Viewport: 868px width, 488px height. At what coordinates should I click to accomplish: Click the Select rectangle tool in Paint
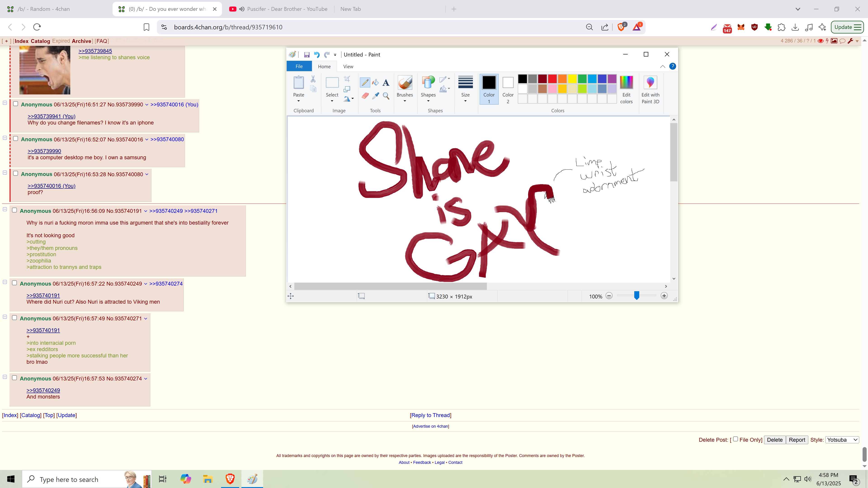(332, 82)
